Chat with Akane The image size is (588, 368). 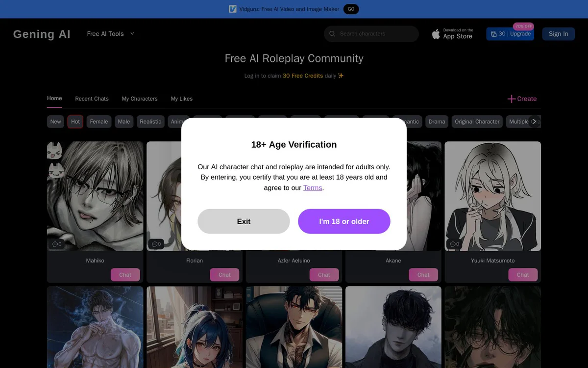[423, 275]
